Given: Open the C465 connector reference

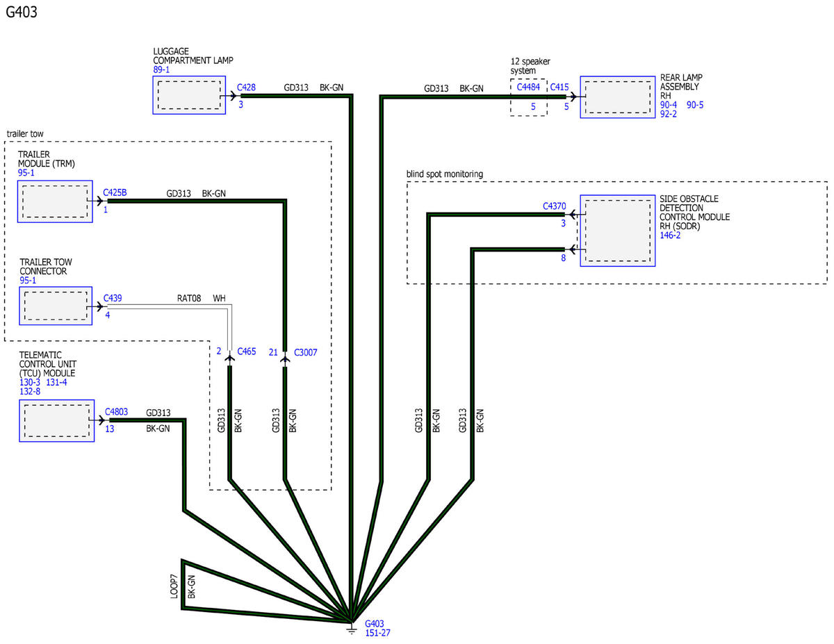Looking at the screenshot, I should coord(247,352).
